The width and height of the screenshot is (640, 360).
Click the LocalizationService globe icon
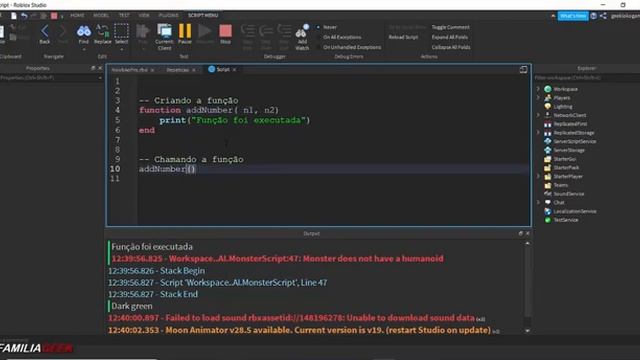point(548,211)
